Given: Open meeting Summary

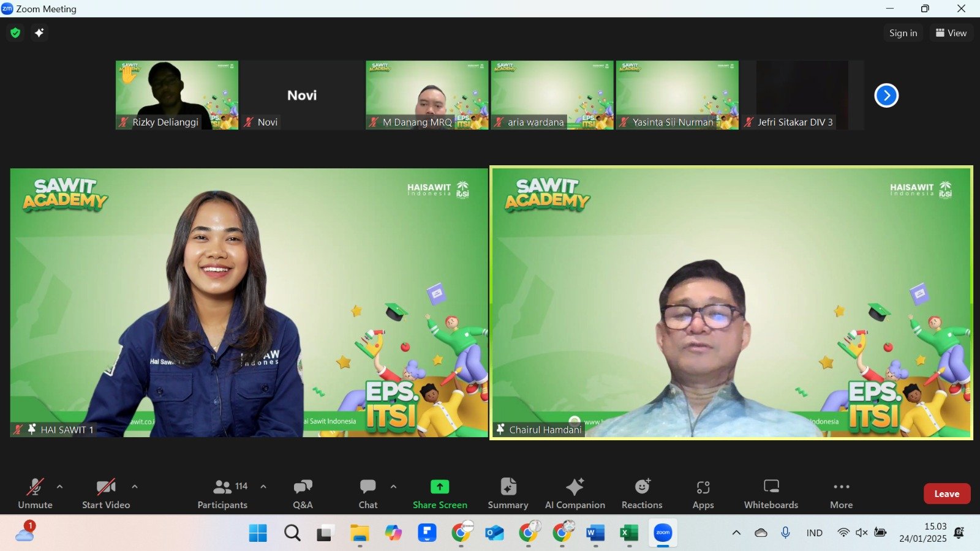Looking at the screenshot, I should coord(508,493).
